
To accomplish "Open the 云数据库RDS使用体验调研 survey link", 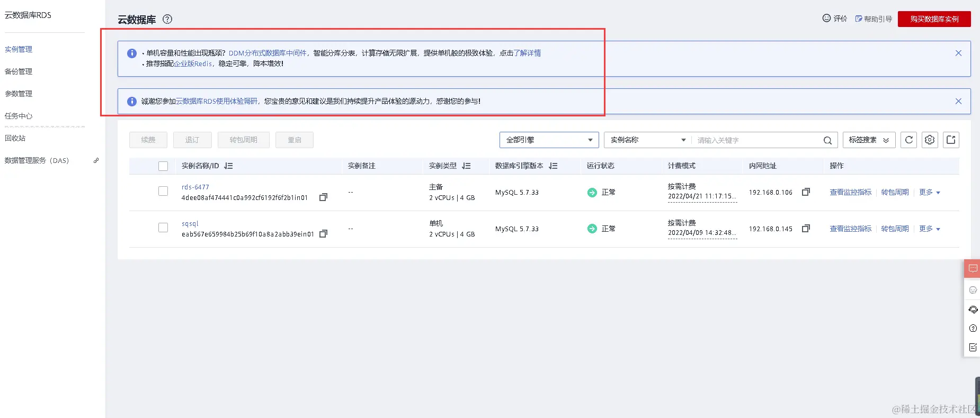I will [x=217, y=101].
